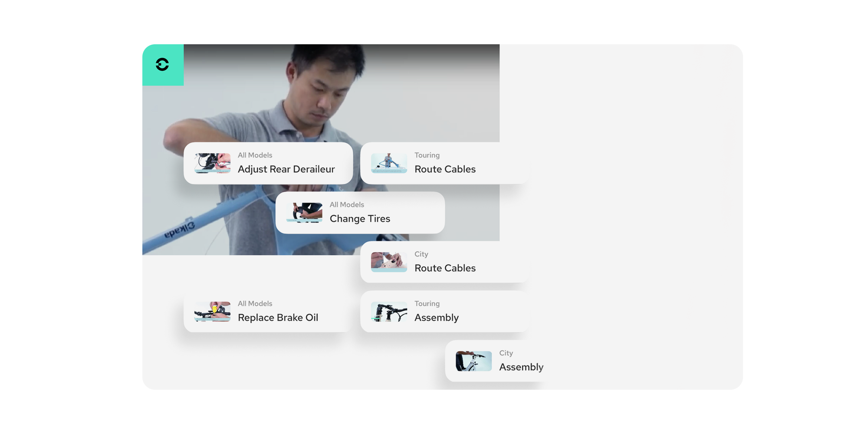Click All Models label above Change Tires
Viewport: 868px width, 434px height.
(x=347, y=205)
